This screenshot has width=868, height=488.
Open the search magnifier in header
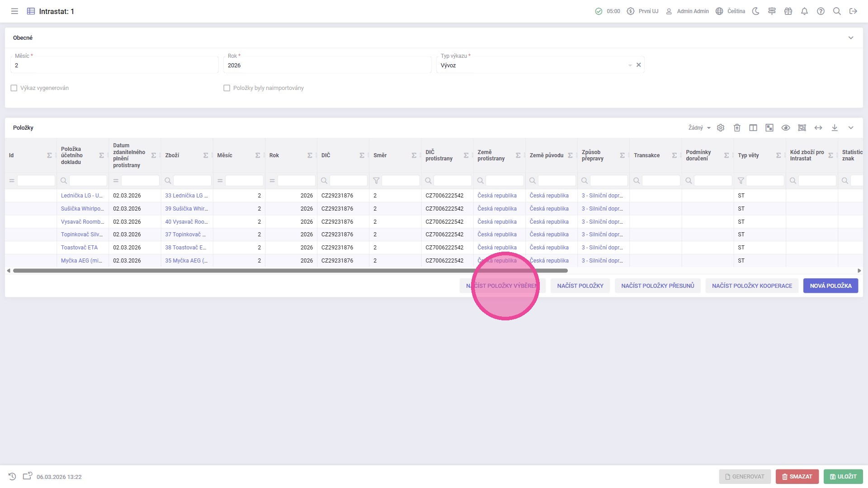point(837,11)
